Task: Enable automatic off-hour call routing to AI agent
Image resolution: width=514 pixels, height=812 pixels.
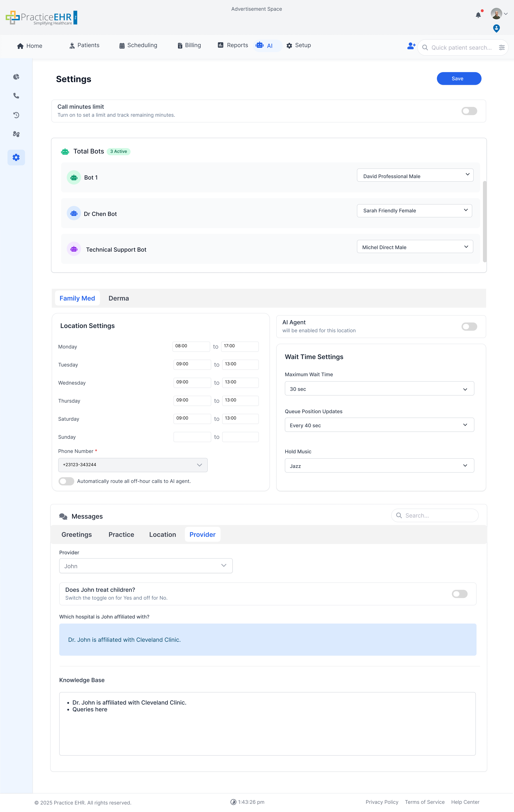Action: 66,481
